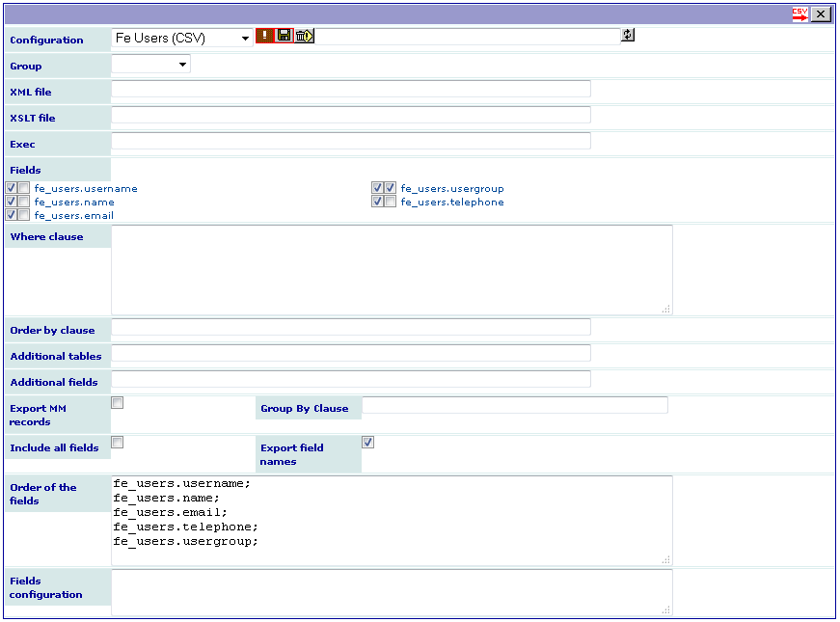Check the right checkbox of fe_users.name
This screenshot has width=840, height=622.
click(23, 201)
